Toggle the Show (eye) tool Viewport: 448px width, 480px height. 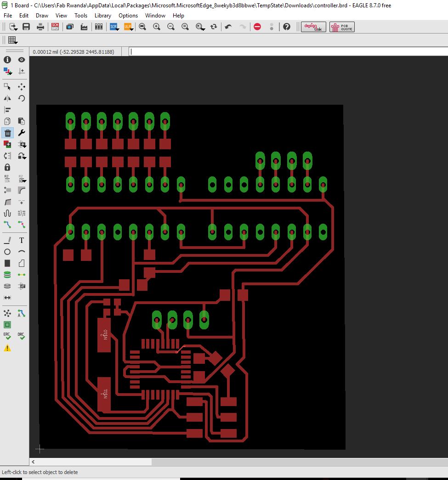[x=22, y=60]
